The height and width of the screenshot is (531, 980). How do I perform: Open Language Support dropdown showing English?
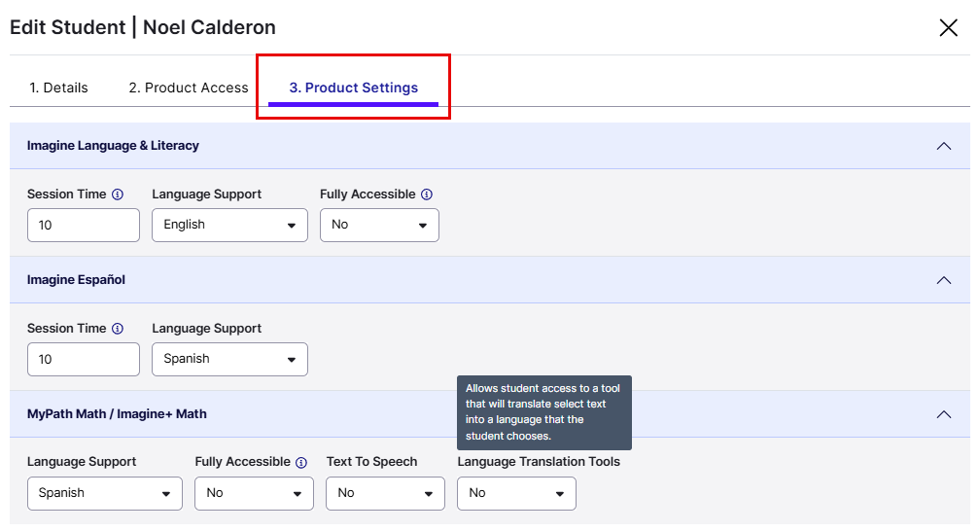tap(229, 225)
